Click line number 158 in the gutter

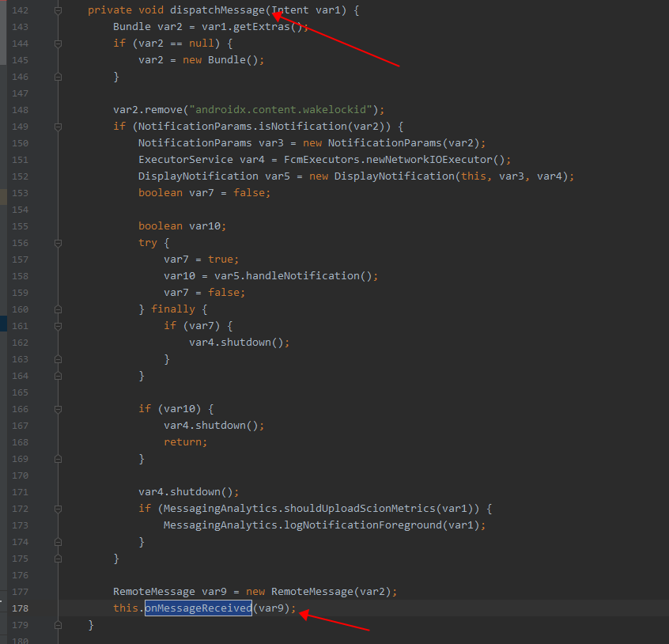pos(20,276)
